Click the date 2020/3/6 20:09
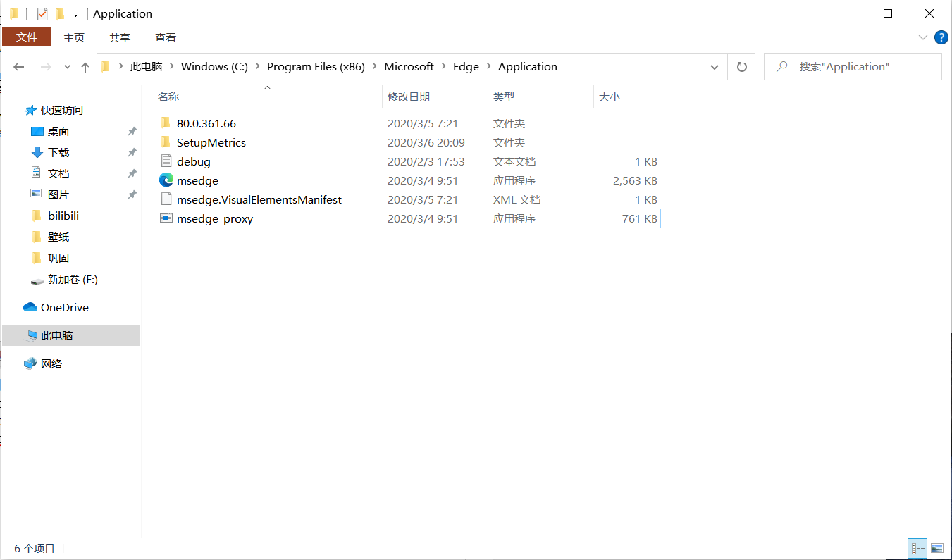952x560 pixels. tap(426, 143)
